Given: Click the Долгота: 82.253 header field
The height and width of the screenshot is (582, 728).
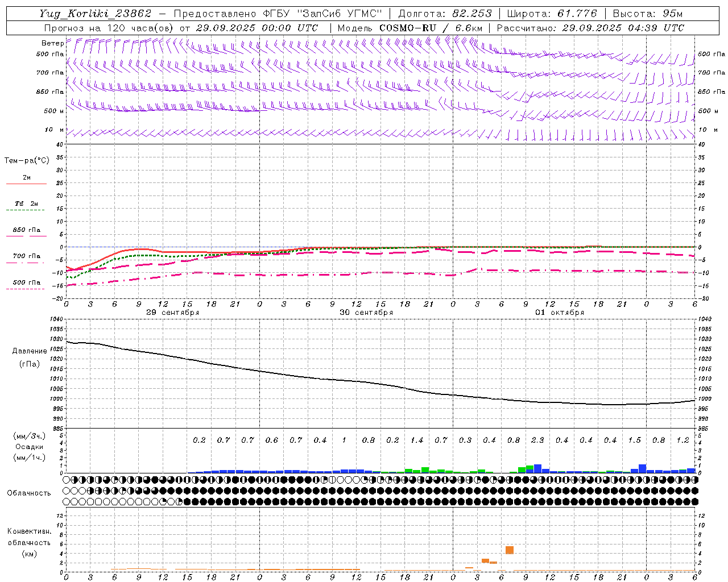Looking at the screenshot, I should (x=445, y=14).
